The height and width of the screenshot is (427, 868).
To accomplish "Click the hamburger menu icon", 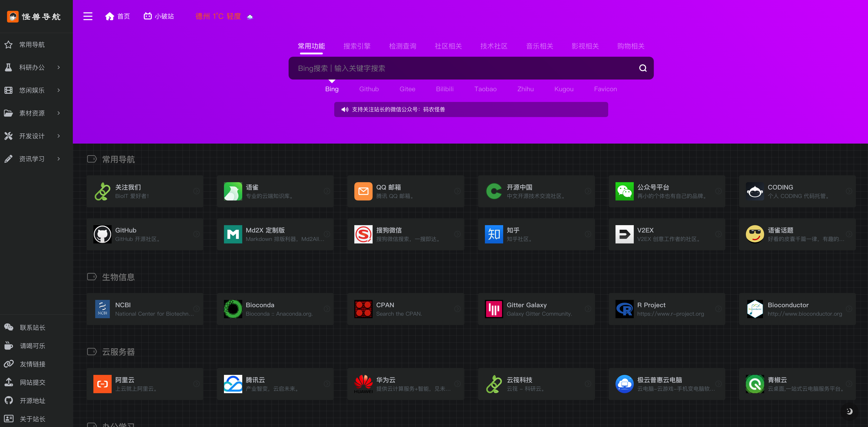I will (88, 16).
